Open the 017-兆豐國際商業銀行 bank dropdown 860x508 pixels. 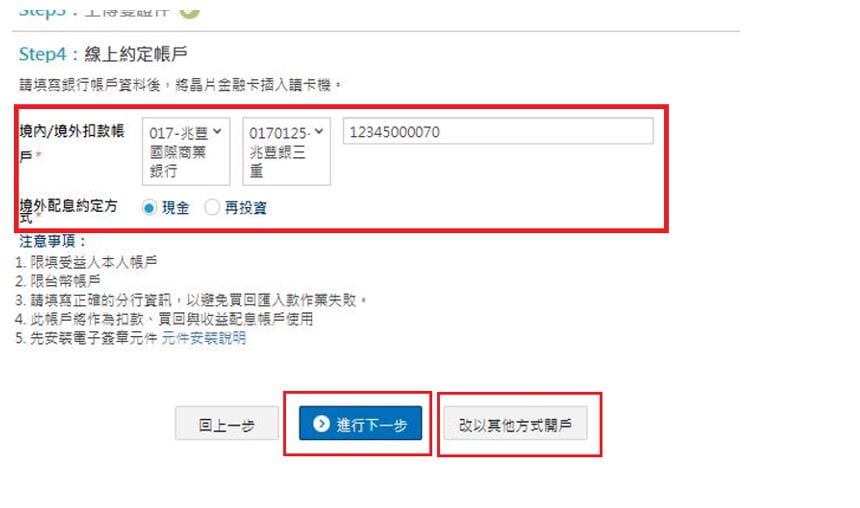pos(186,151)
